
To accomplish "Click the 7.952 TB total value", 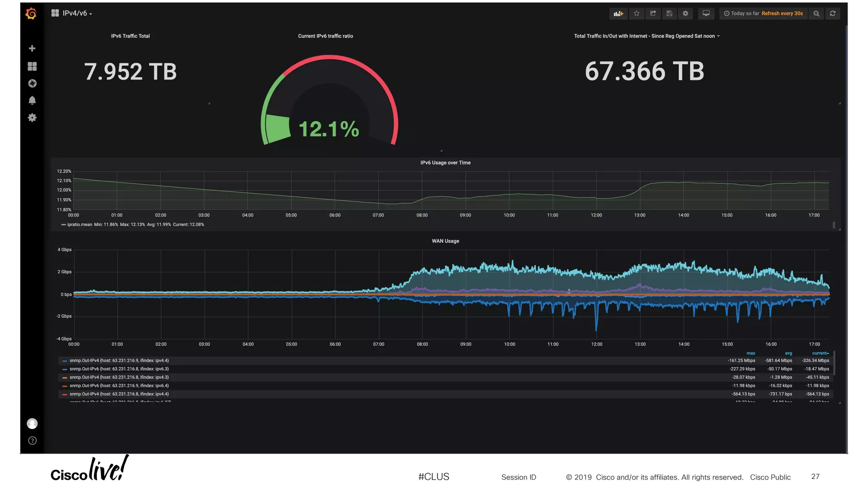I will [131, 71].
